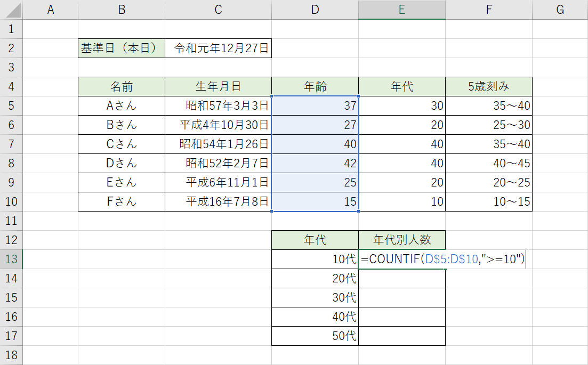Click the 10～15 range cell
Image resolution: width=588 pixels, height=365 pixels.
[489, 201]
